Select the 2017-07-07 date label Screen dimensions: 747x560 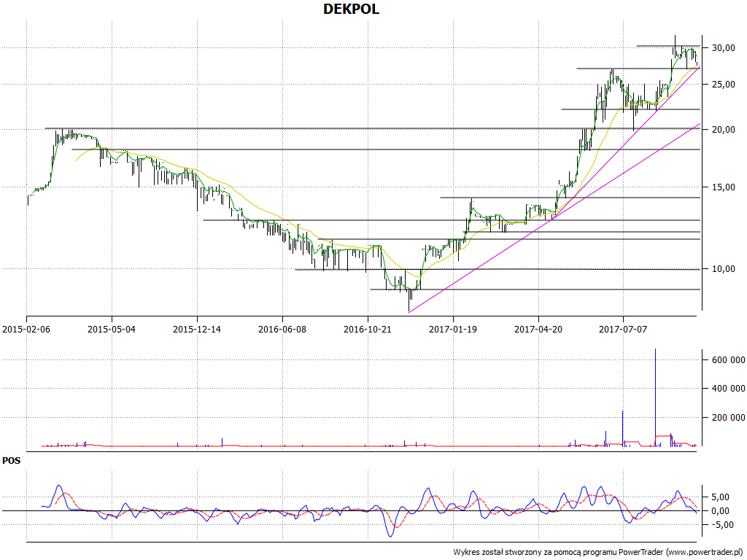coord(623,329)
